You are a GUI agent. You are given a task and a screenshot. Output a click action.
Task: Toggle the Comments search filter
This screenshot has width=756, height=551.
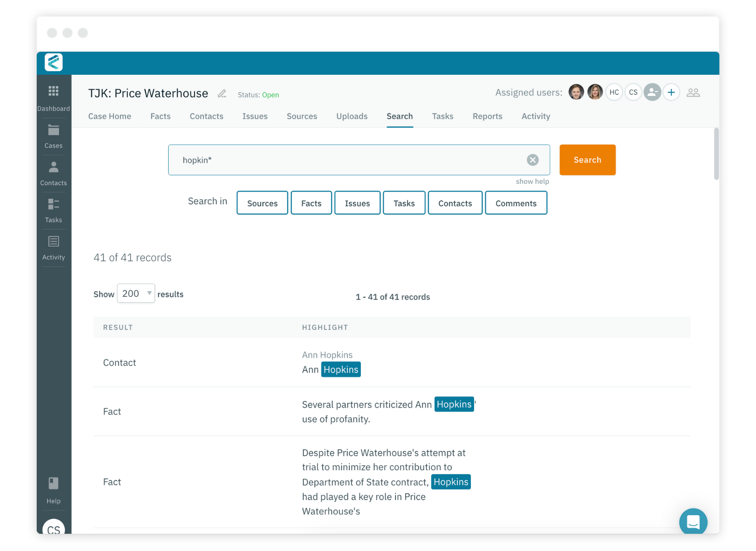[x=516, y=203]
